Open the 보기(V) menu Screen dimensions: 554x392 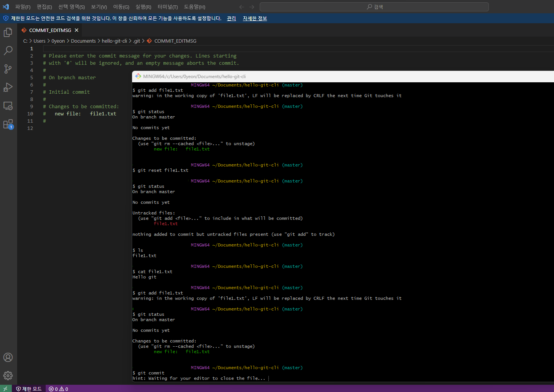99,7
